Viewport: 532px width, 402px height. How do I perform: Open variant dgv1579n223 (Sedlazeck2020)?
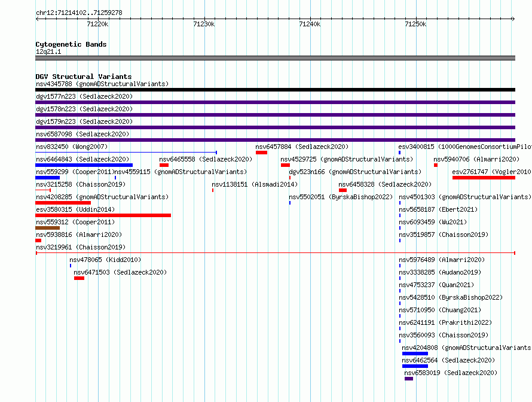coord(84,121)
